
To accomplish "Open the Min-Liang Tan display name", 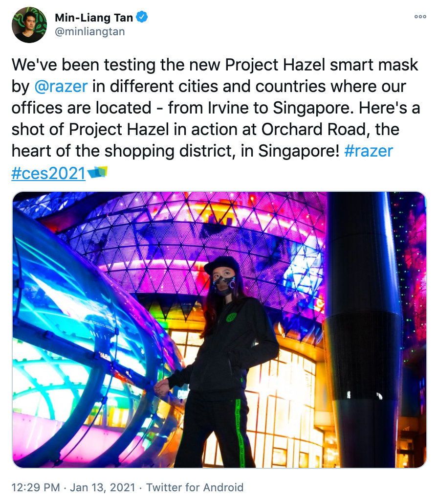I will 94,18.
